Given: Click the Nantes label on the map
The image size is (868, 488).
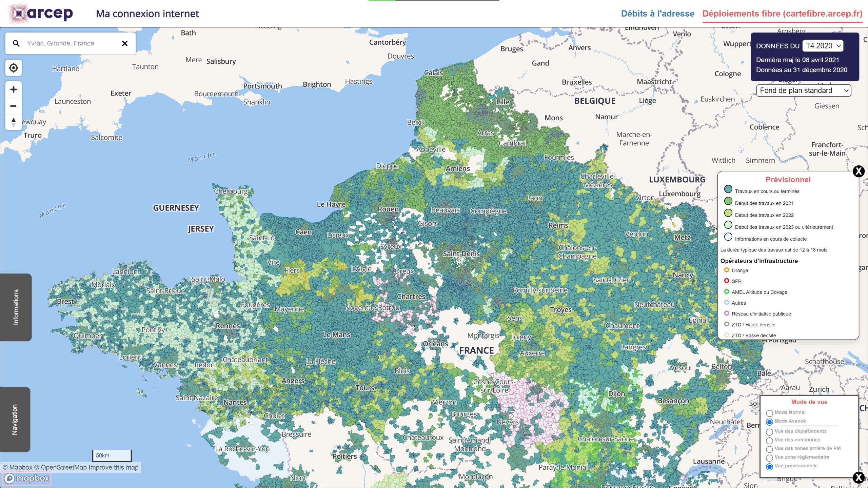Looking at the screenshot, I should click(235, 402).
